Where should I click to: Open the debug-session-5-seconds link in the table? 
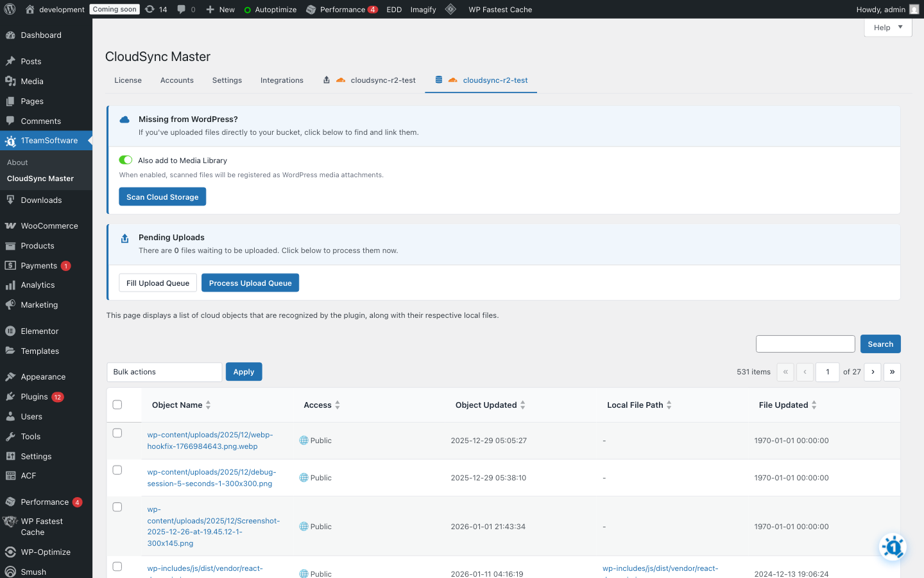[210, 478]
